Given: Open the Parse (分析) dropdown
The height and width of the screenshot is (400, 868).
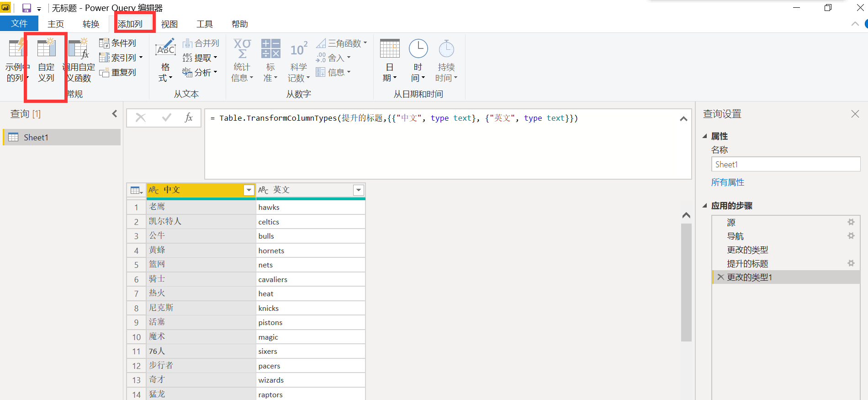Looking at the screenshot, I should click(x=200, y=72).
